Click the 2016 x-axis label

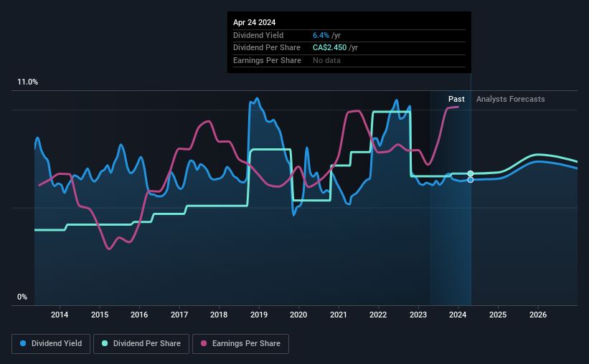tap(139, 315)
